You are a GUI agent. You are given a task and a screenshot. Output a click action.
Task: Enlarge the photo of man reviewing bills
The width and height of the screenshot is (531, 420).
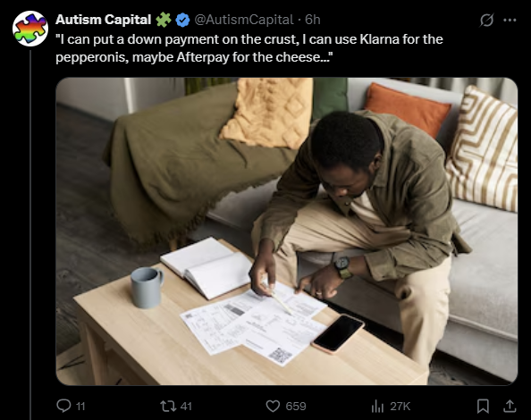pyautogui.click(x=286, y=231)
